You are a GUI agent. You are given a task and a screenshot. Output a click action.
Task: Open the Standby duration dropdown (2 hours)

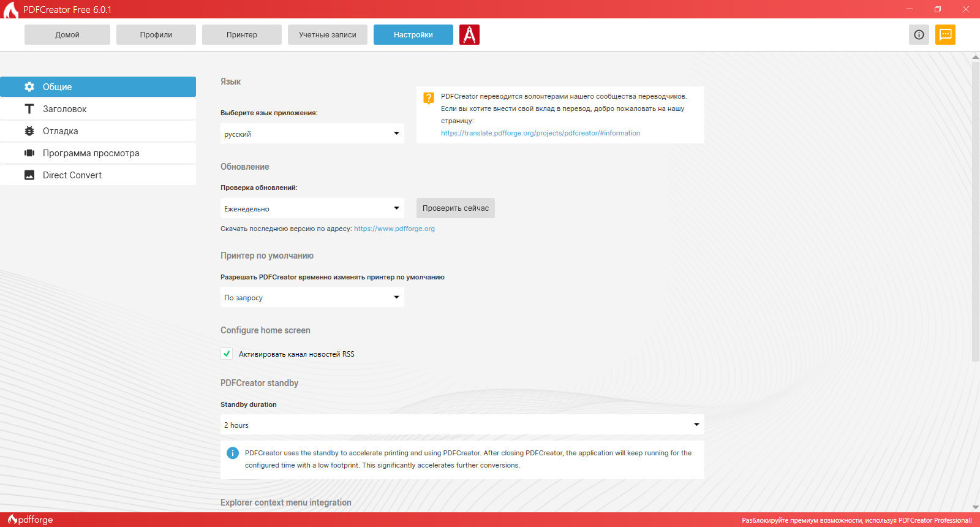coord(462,425)
